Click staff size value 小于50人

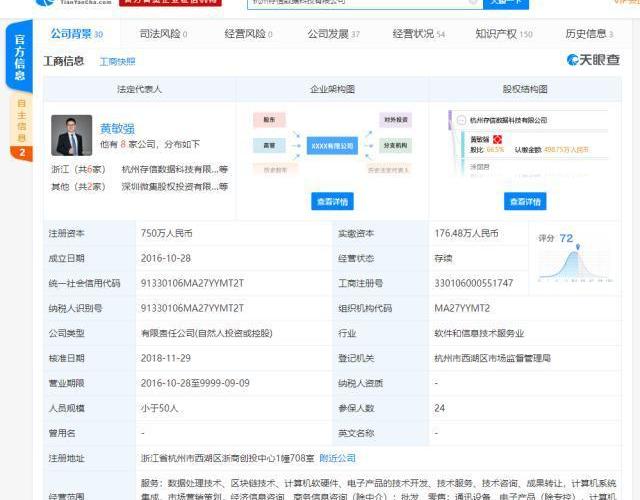(x=160, y=408)
